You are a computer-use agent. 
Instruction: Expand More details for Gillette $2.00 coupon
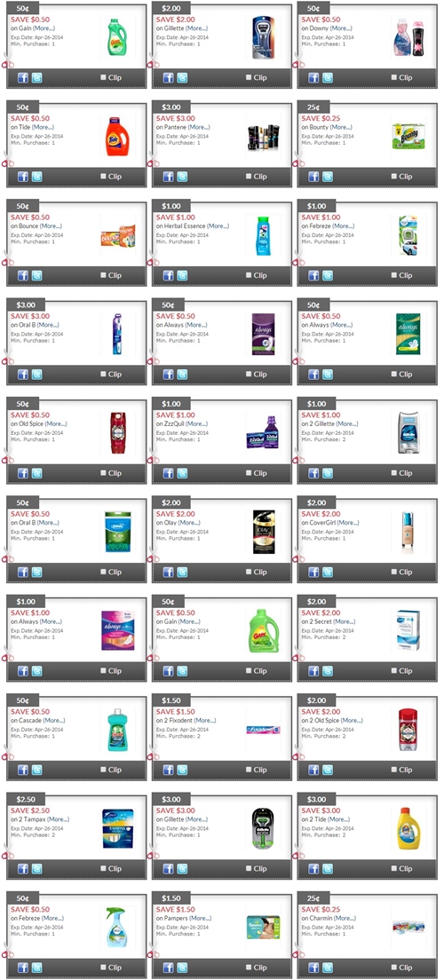[197, 28]
